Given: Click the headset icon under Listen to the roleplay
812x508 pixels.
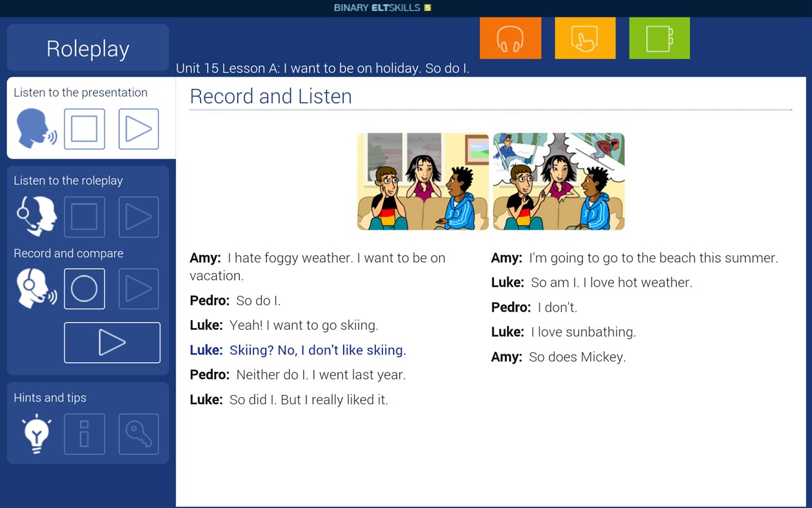Looking at the screenshot, I should [x=35, y=217].
